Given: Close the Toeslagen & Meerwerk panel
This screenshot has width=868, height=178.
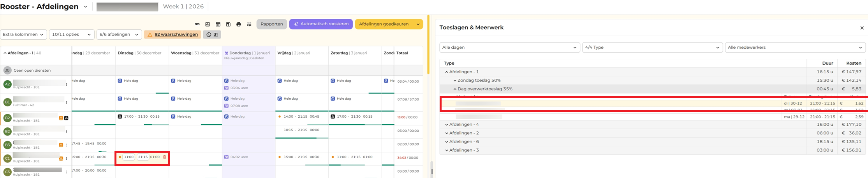Looking at the screenshot, I should 862,28.
